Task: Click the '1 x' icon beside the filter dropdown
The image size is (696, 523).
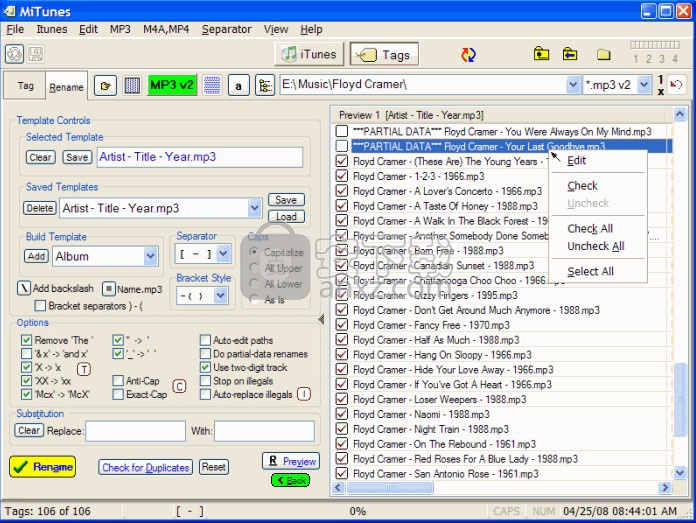Action: tap(660, 85)
